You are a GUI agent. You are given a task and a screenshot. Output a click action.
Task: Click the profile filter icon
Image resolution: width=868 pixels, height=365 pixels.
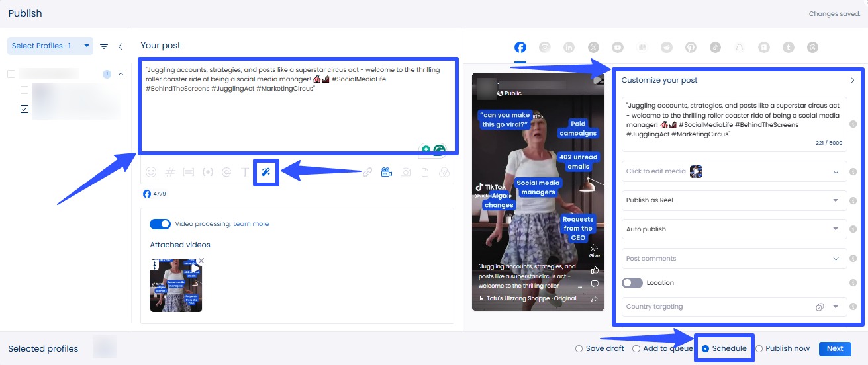tap(104, 46)
